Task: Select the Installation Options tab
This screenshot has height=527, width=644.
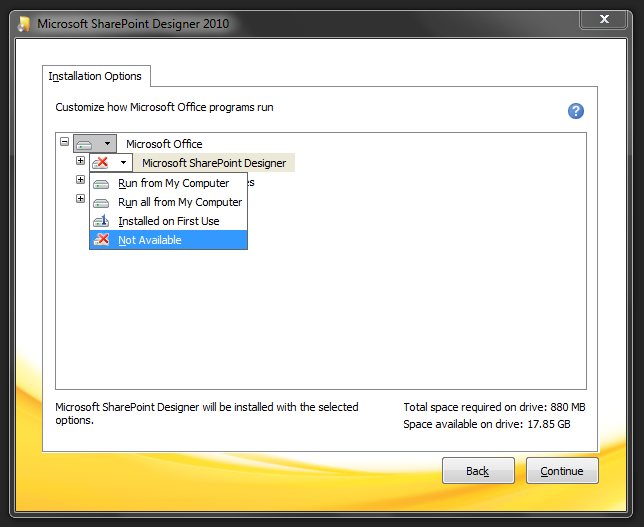Action: (96, 76)
